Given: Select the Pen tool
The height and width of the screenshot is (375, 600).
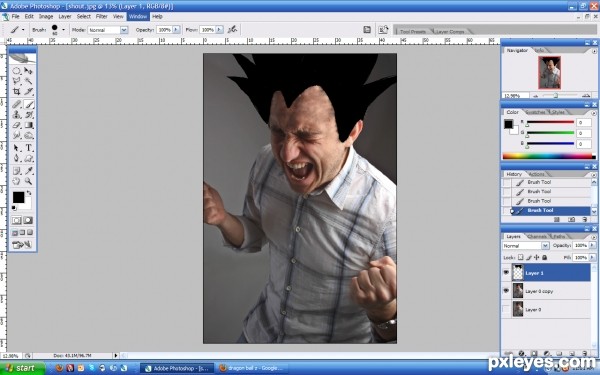Looking at the screenshot, I should click(x=16, y=158).
